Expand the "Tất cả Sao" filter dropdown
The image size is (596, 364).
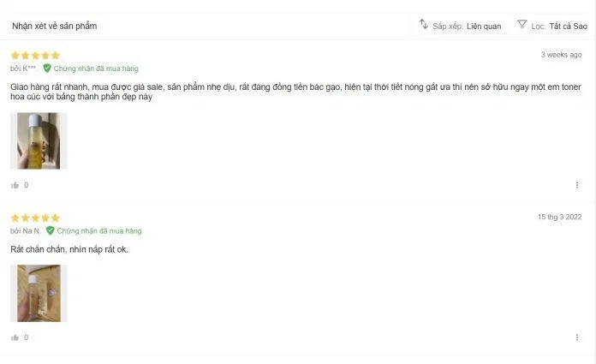click(x=568, y=27)
